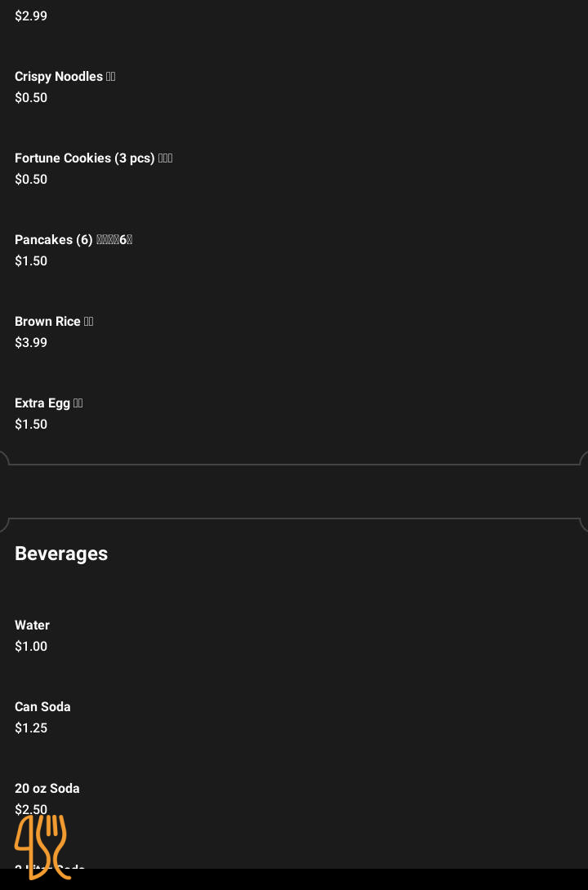Click the orange fork logo icon
Viewport: 588px width, 890px height.
pos(41,846)
